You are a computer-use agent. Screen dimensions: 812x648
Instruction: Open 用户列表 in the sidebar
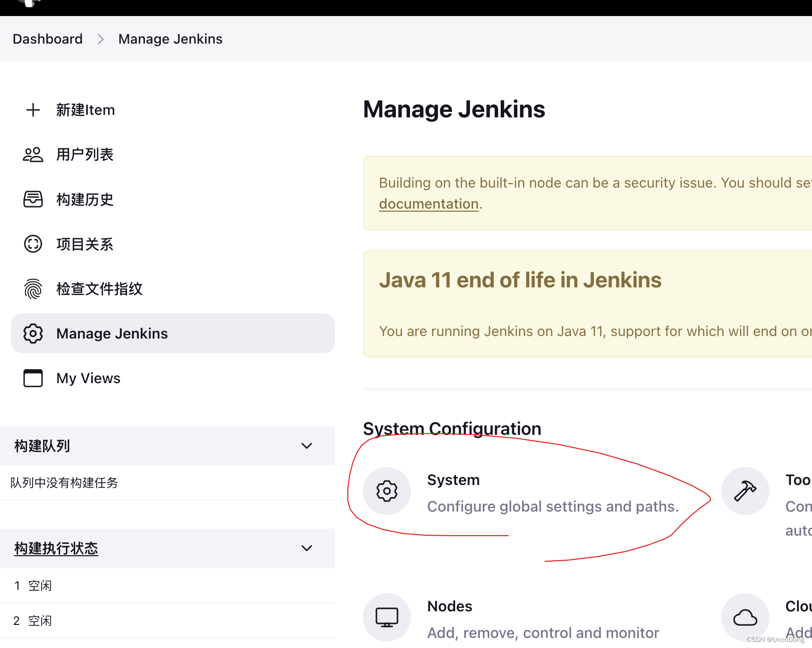point(172,154)
